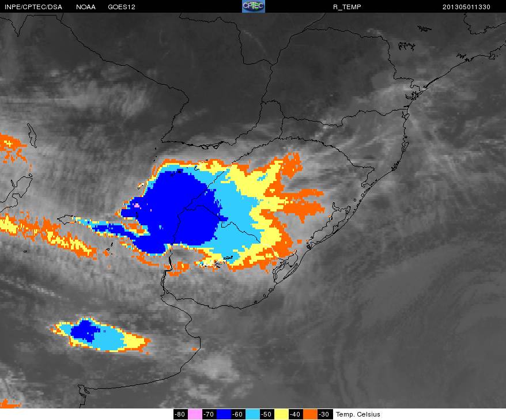Screen dimensions: 506x420
Task: Select the orange swatch between -40 and -30
Action: coord(310,414)
